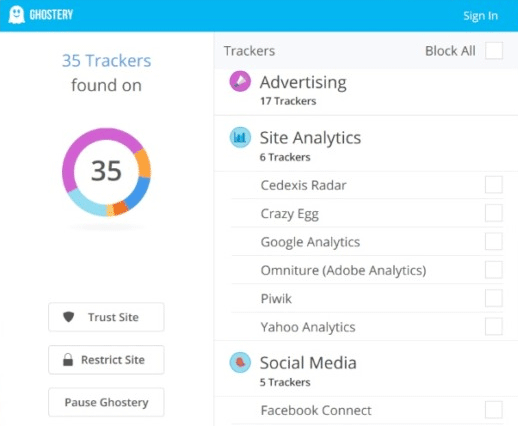Select the Restrict Site label text
518x426 pixels.
(113, 360)
